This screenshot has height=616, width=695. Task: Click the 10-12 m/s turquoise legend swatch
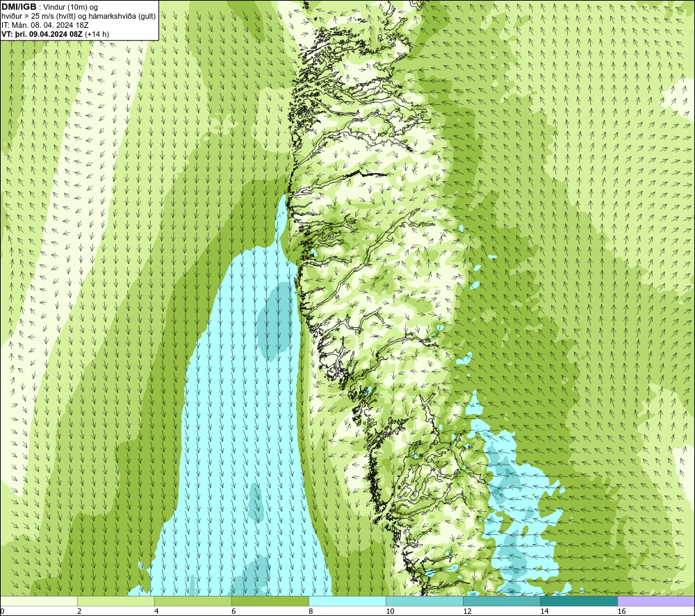click(425, 601)
